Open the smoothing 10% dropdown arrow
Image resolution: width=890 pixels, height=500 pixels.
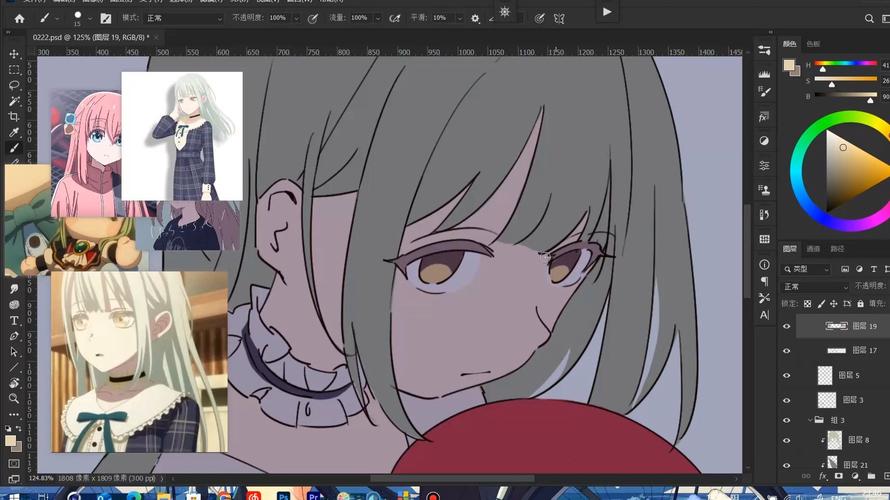[459, 18]
